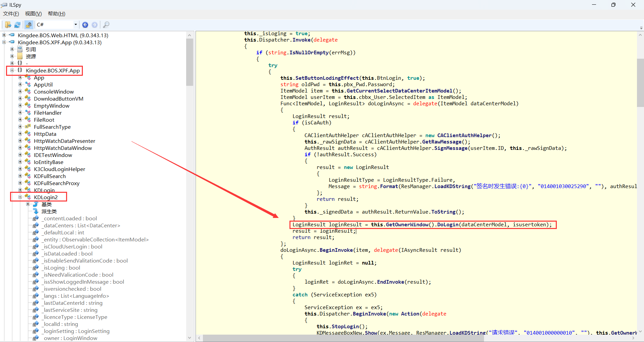Follow the GetOwnerWindow method link beside DoLogin
This screenshot has width=644, height=342.
pyautogui.click(x=407, y=225)
